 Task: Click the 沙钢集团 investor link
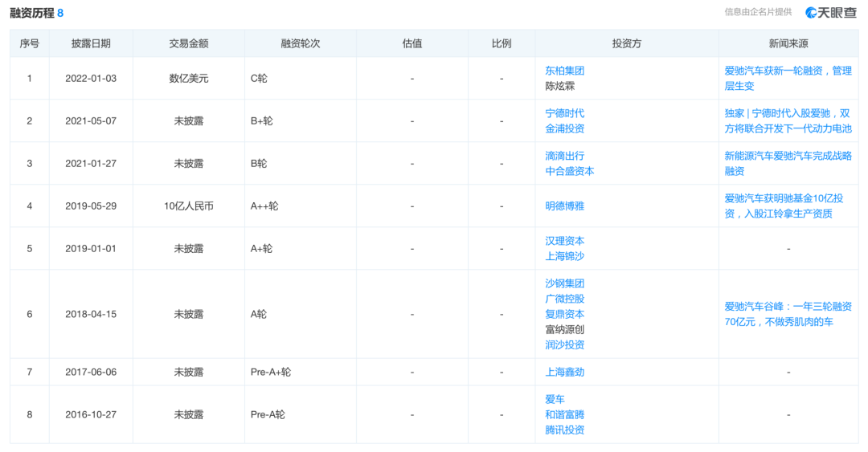coord(564,283)
